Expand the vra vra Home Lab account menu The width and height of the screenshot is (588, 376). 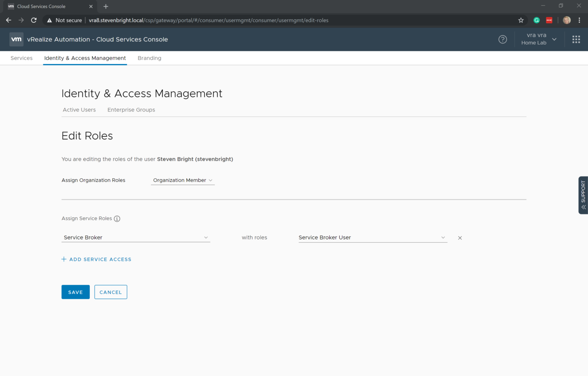[x=538, y=39]
